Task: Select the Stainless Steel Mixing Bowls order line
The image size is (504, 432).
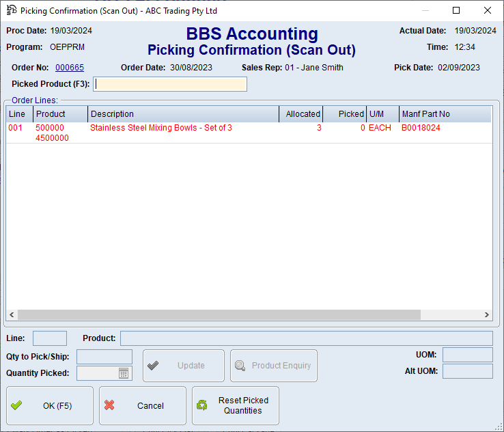Action: point(161,128)
